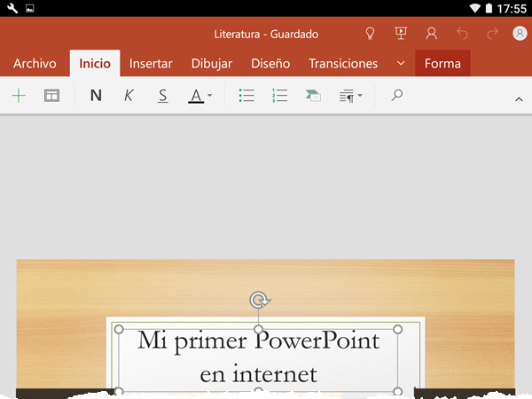Open the search magnifier tool
The height and width of the screenshot is (399, 532).
(397, 96)
